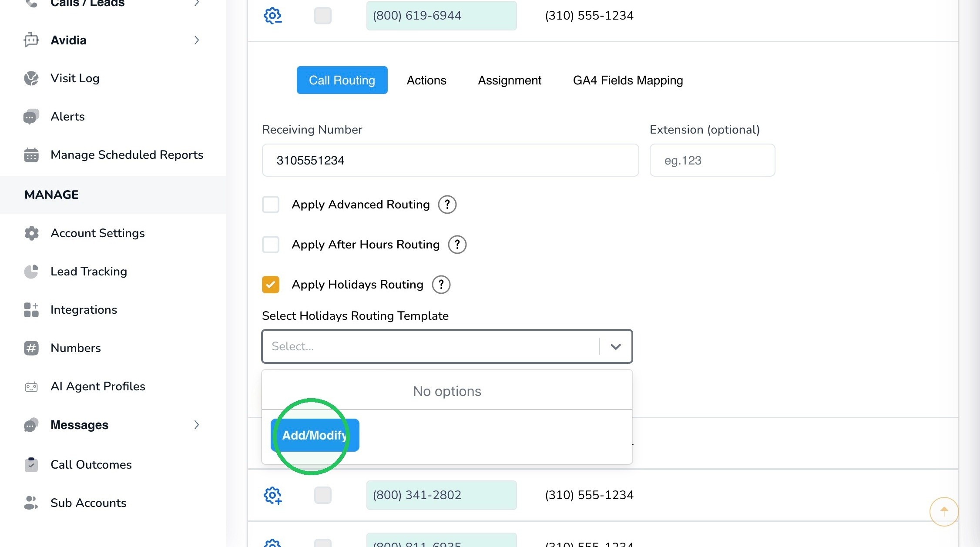Click the Visit Log globe icon
This screenshot has width=980, height=547.
point(31,78)
